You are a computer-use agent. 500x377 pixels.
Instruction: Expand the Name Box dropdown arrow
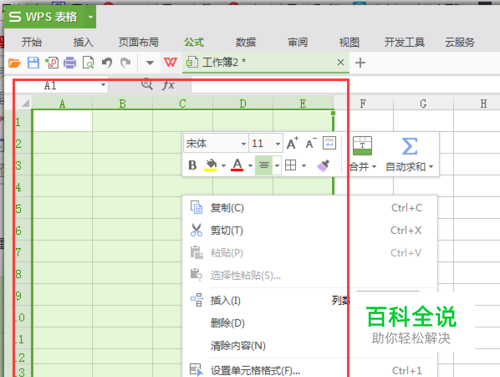point(103,85)
